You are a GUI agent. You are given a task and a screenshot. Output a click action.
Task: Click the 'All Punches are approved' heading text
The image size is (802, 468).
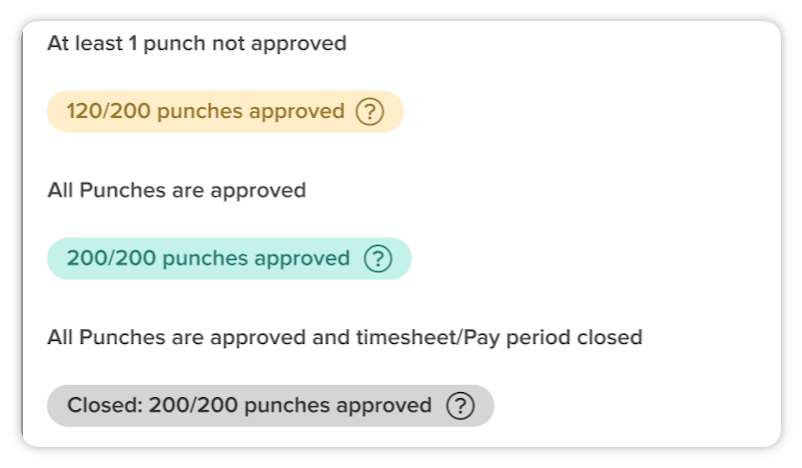(176, 190)
